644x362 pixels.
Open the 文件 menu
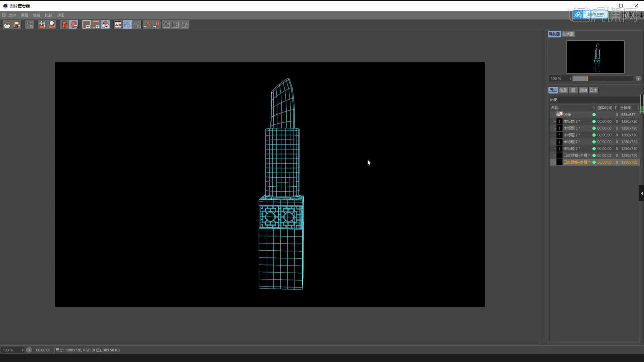coord(12,15)
